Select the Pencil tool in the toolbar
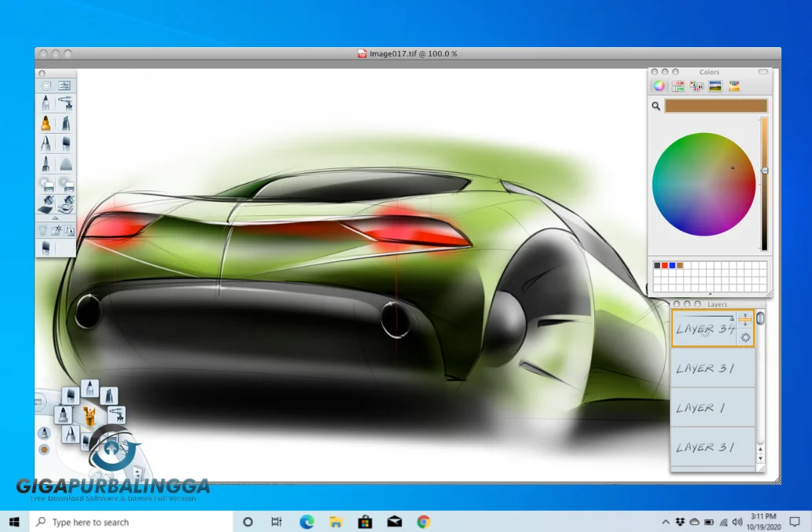The image size is (812, 532). coord(45,102)
